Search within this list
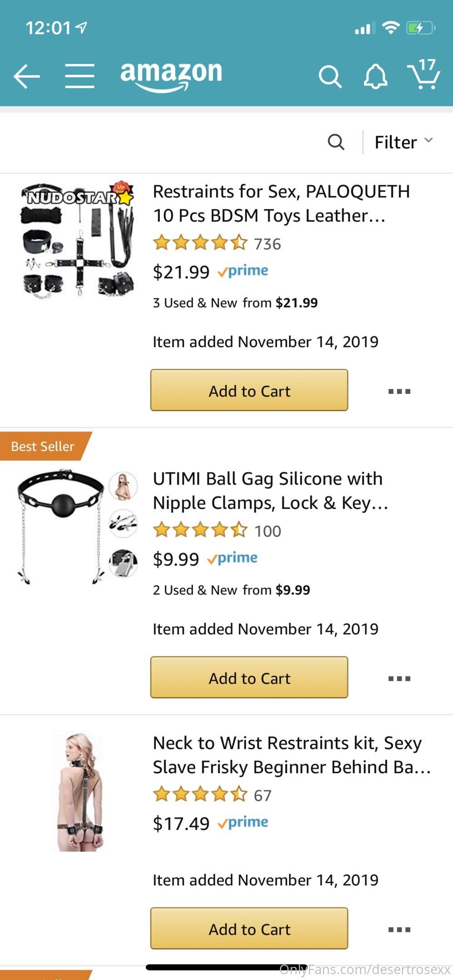453x980 pixels. click(x=336, y=142)
